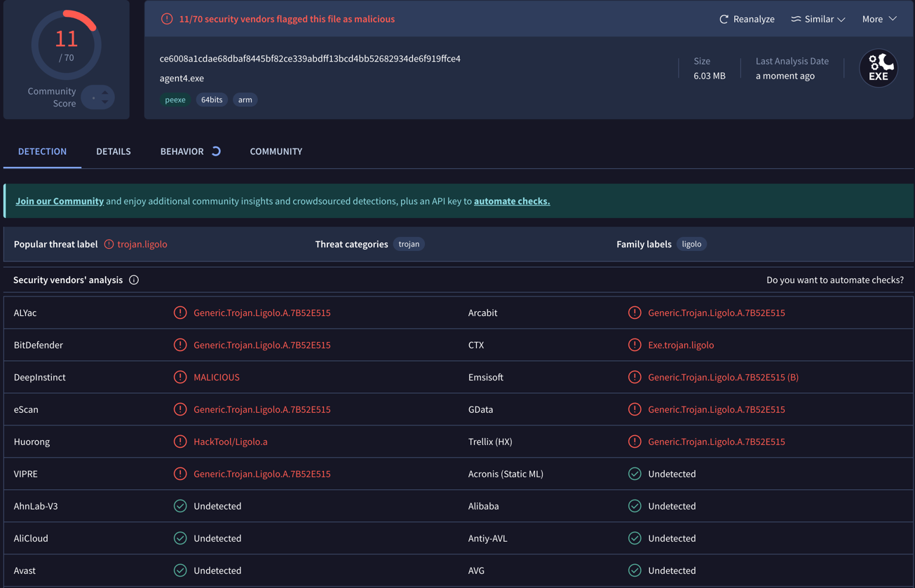
Task: Click the Avast undetected checkmark icon
Action: coord(180,570)
